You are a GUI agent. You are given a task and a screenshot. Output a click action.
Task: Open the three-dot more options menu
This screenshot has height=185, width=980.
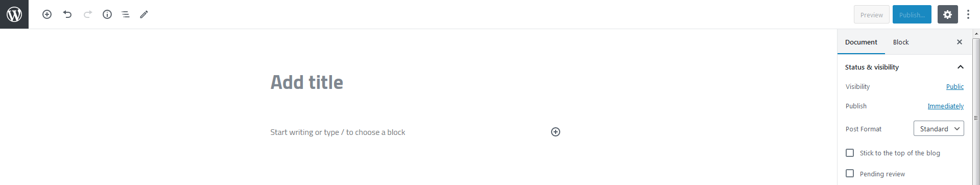point(968,14)
